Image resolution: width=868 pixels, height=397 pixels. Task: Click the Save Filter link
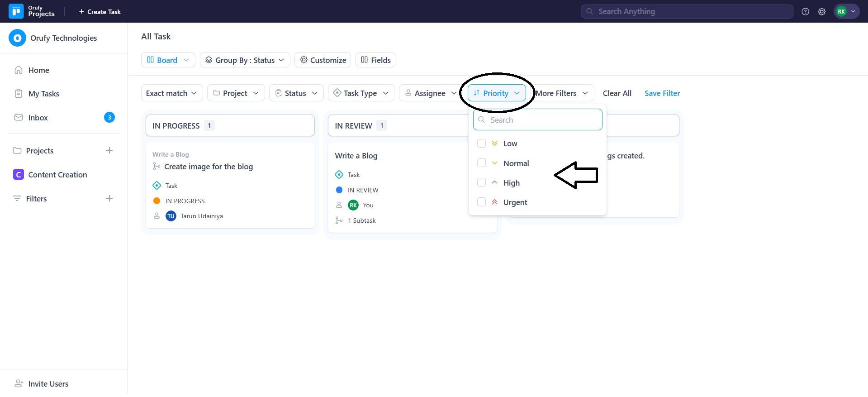[x=662, y=93]
